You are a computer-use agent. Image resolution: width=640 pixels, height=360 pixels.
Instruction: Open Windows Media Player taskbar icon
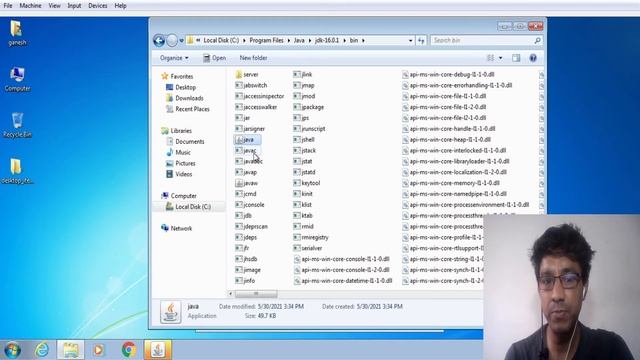[x=98, y=350]
